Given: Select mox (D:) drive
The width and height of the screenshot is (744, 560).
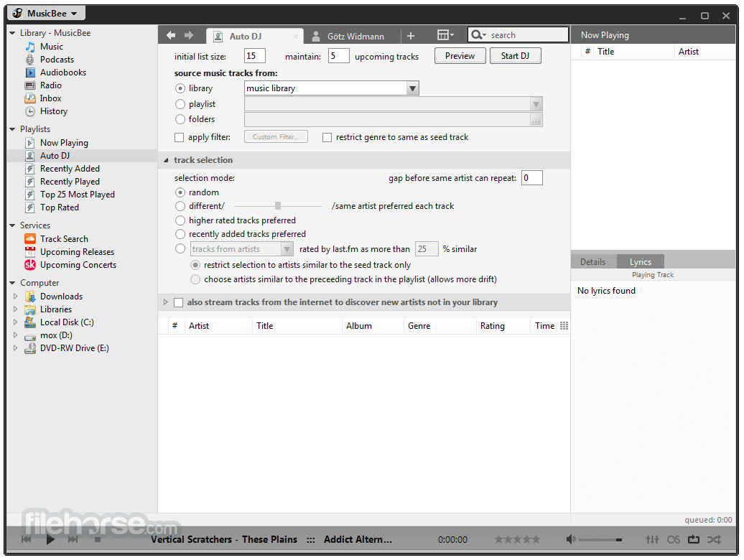Looking at the screenshot, I should point(56,335).
